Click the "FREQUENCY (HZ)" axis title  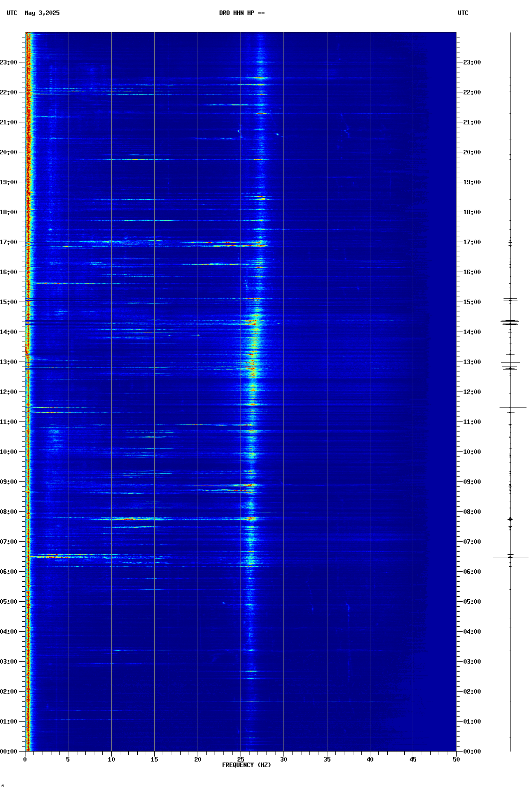click(247, 765)
